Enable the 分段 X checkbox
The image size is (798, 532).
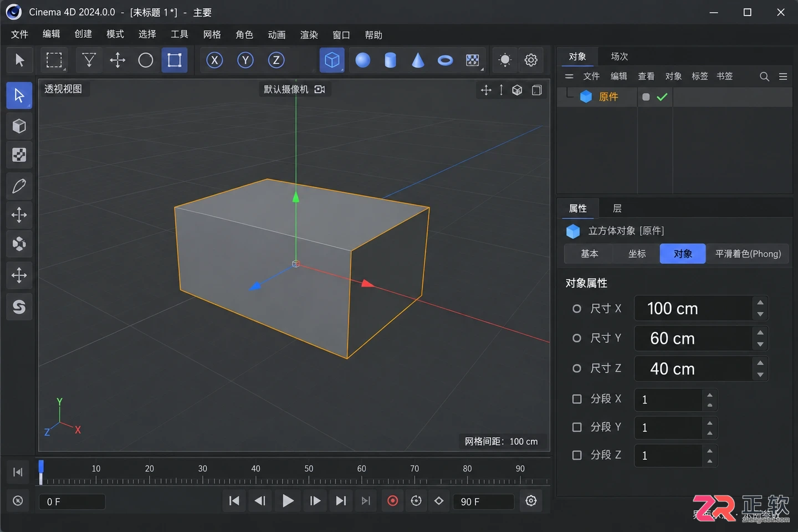coord(577,399)
